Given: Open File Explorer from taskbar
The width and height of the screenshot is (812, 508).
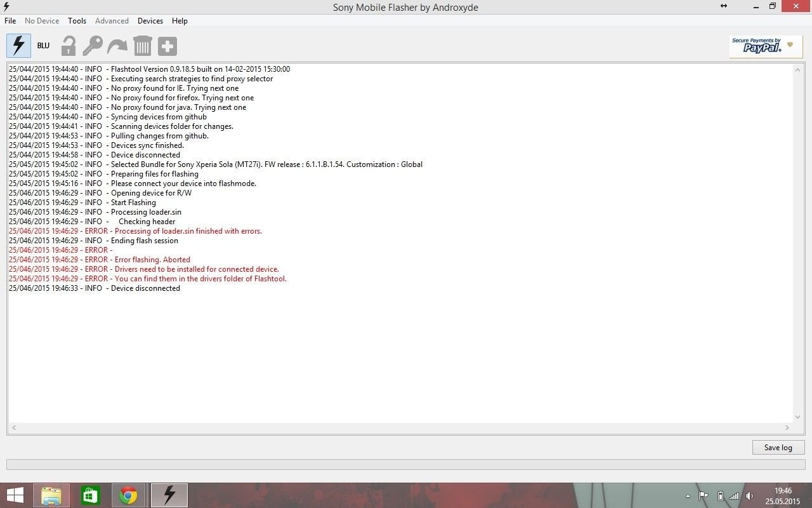Looking at the screenshot, I should tap(51, 495).
